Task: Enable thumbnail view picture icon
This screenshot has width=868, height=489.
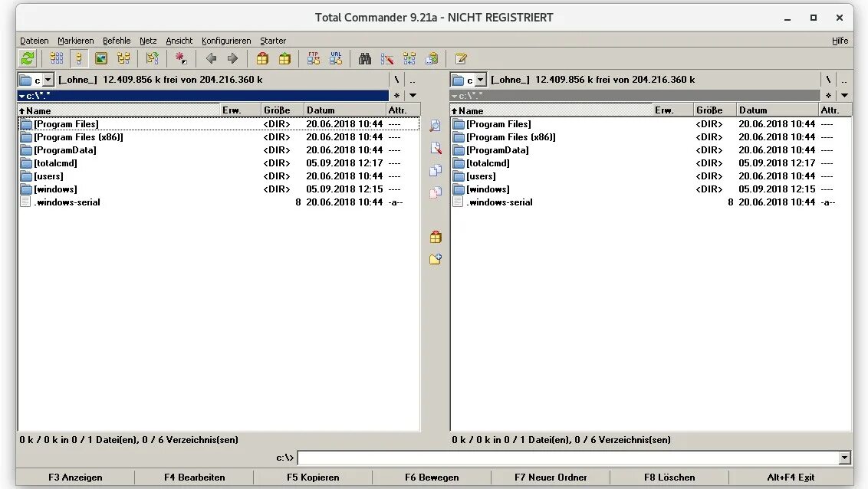Action: [x=100, y=58]
